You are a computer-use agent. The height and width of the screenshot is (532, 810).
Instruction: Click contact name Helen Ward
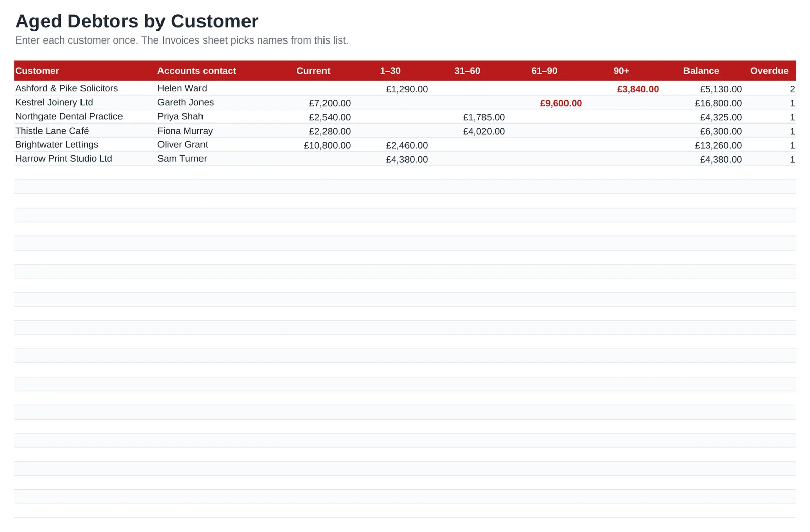(x=182, y=88)
